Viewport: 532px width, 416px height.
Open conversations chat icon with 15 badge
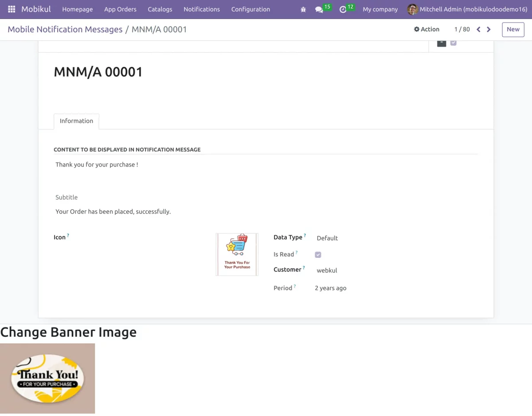[323, 9]
